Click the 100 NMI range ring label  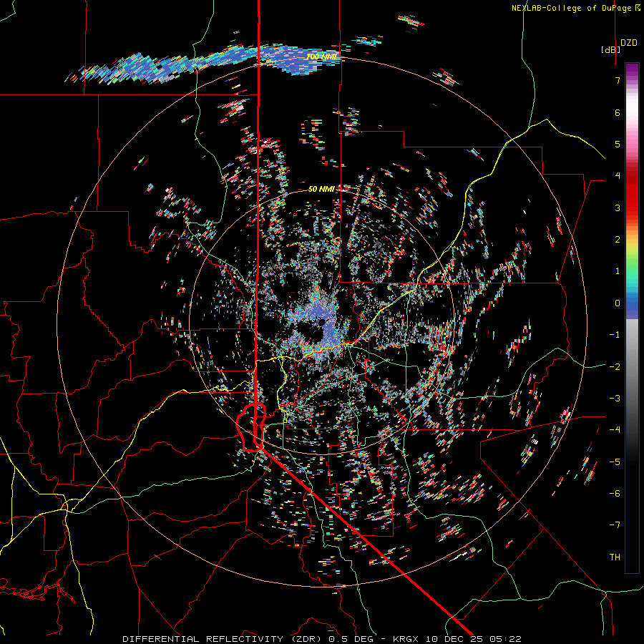coord(323,56)
